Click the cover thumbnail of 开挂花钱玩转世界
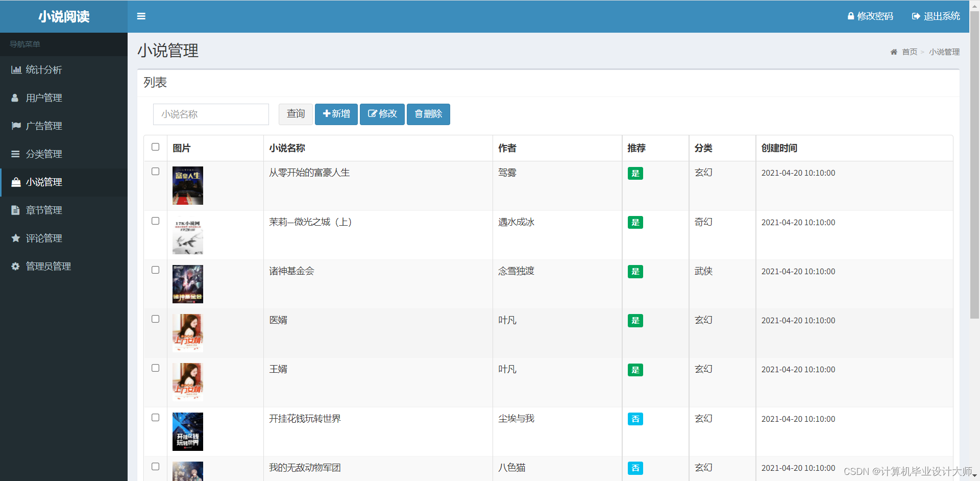980x481 pixels. tap(188, 432)
